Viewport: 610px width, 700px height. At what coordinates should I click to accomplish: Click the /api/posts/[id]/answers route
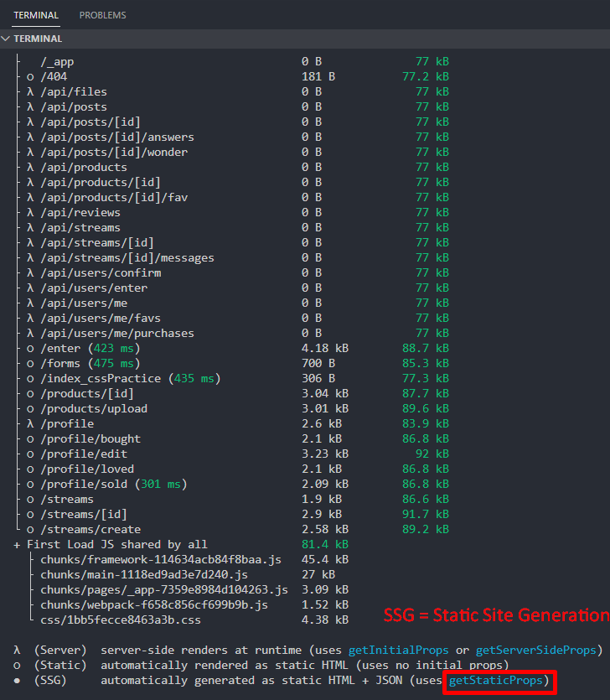click(x=117, y=137)
